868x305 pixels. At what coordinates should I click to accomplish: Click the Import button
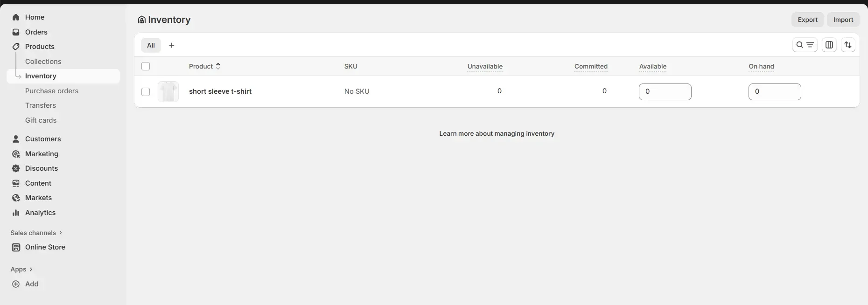click(843, 20)
